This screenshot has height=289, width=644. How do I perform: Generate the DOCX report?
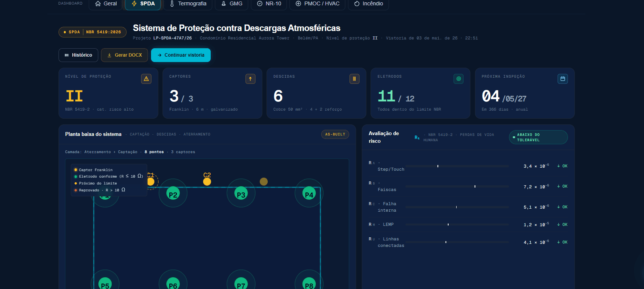[x=124, y=55]
